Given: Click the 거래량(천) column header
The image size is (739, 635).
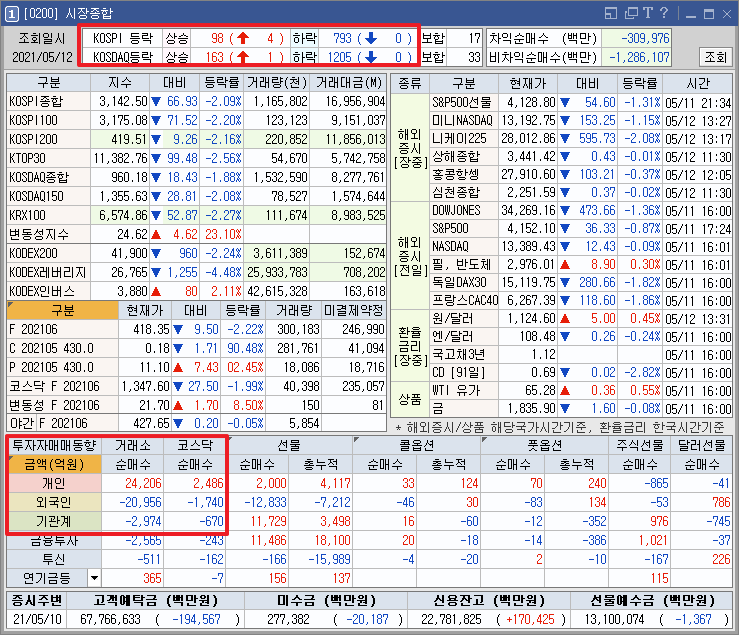Looking at the screenshot, I should (x=277, y=83).
